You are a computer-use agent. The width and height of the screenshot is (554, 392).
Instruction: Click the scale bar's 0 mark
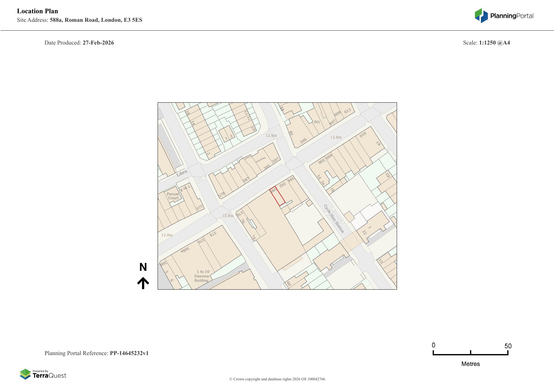coord(434,345)
